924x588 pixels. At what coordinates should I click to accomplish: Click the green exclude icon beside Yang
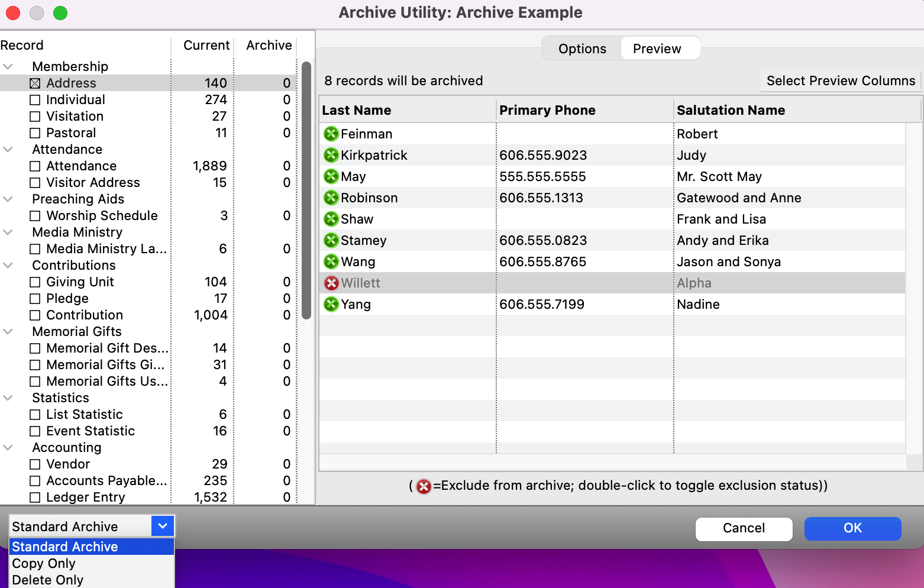tap(331, 304)
